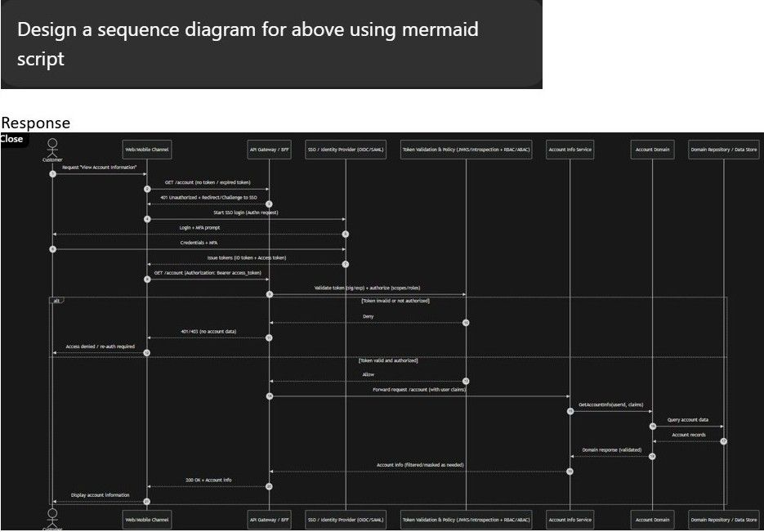Click sequence number 6 circle on Credentials + MFA
Viewport: 764px width, 532px height.
tap(52, 248)
